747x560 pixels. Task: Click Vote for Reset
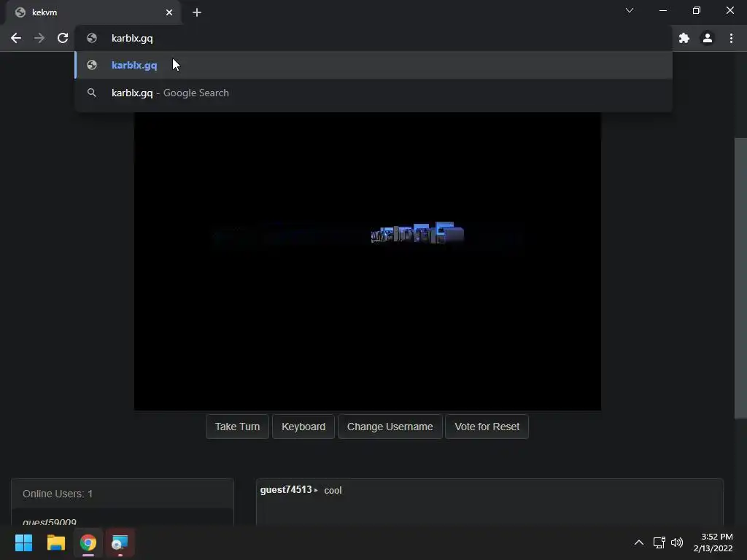tap(487, 427)
